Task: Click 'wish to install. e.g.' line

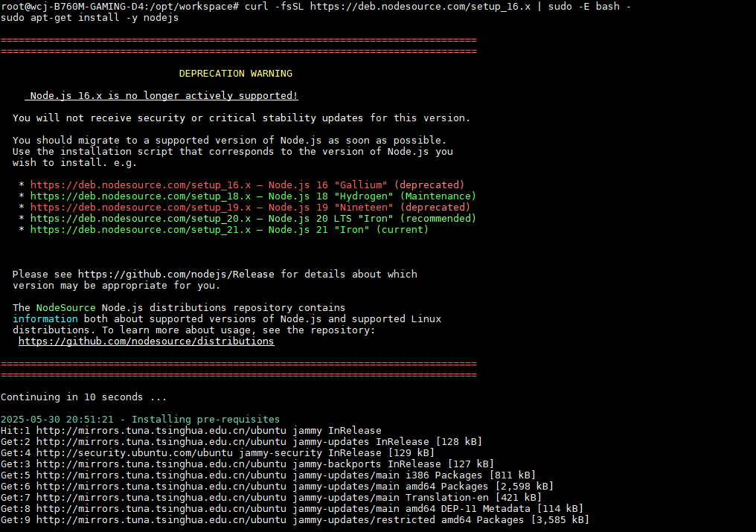Action: tap(74, 163)
